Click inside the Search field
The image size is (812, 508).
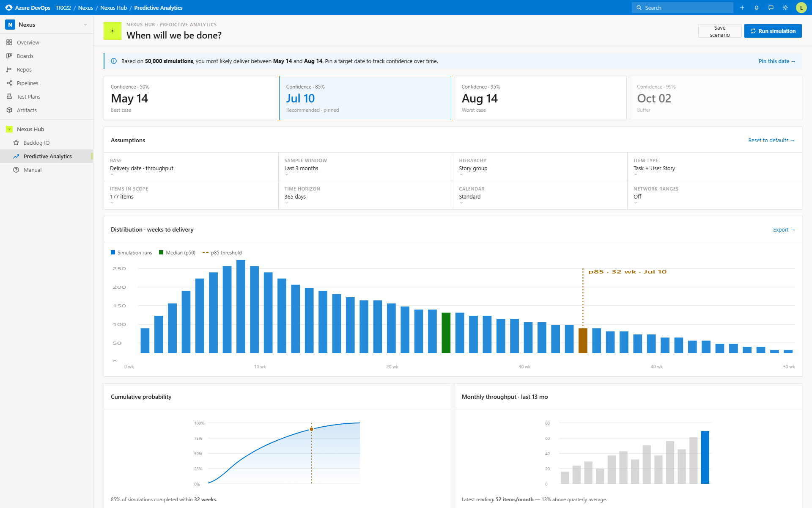[682, 8]
